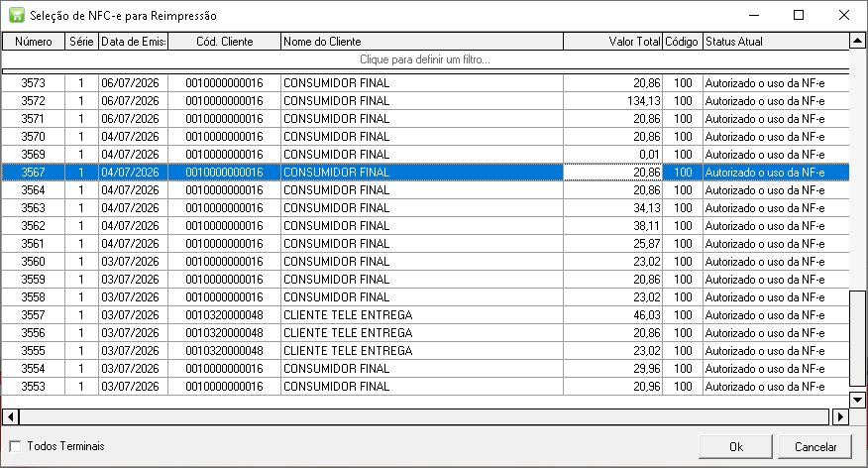Minimize the reprint selection window
Image resolution: width=868 pixels, height=468 pixels.
[753, 15]
